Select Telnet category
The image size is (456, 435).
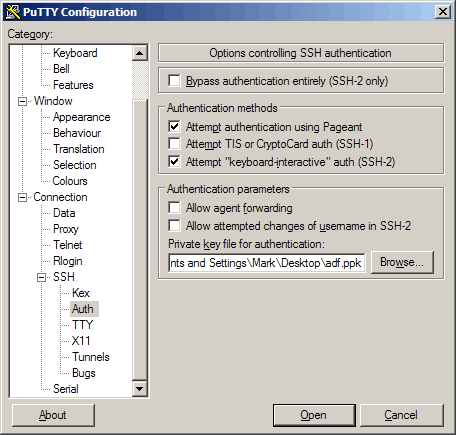(68, 245)
